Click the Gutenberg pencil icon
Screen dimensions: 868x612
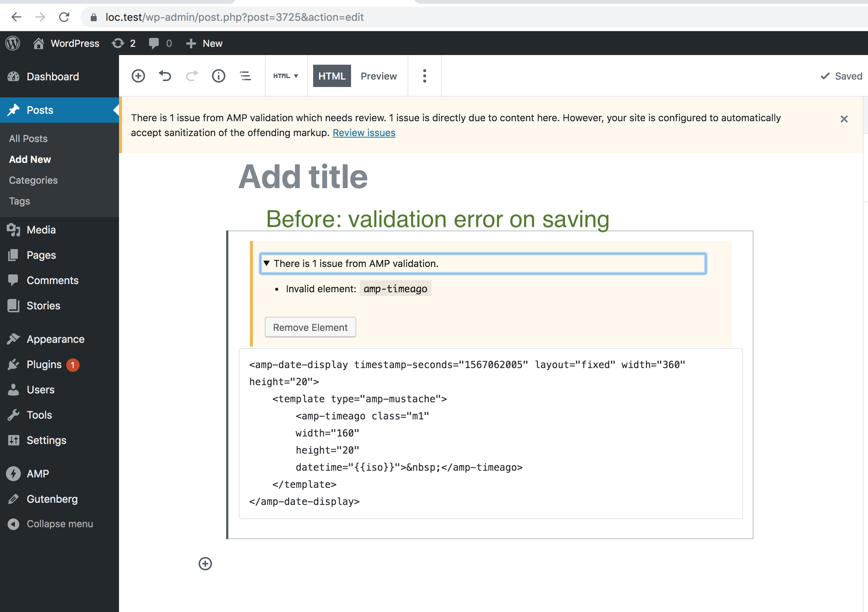pyautogui.click(x=13, y=499)
